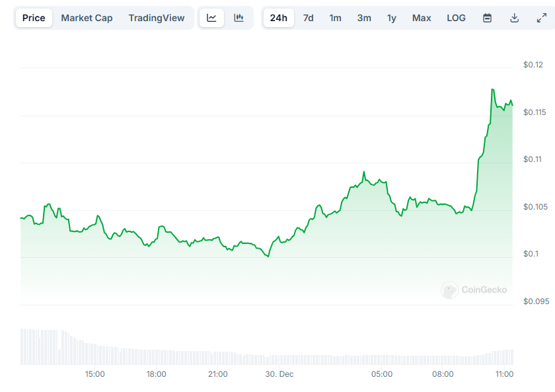Image resolution: width=555 pixels, height=392 pixels.
Task: Choose the 1m time range
Action: 336,18
